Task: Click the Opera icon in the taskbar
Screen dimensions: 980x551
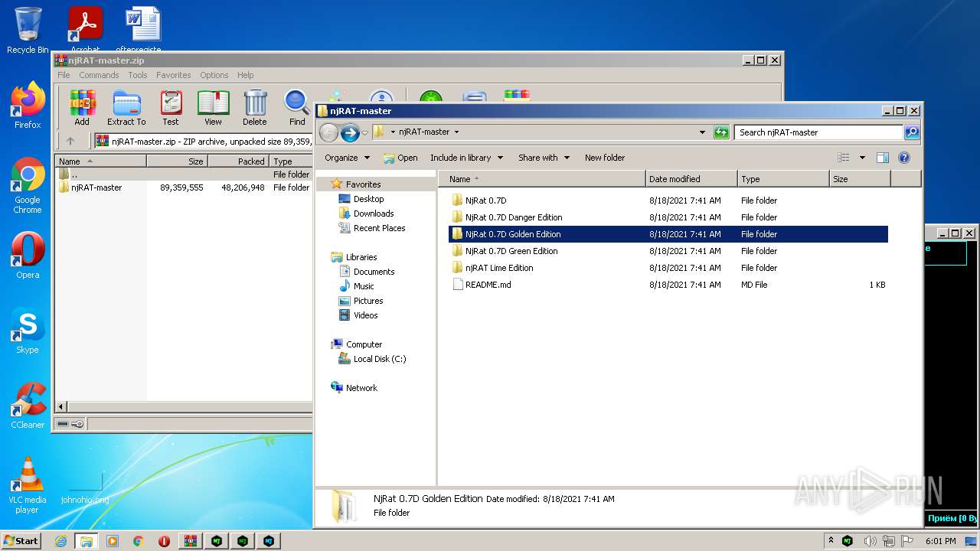Action: point(164,541)
